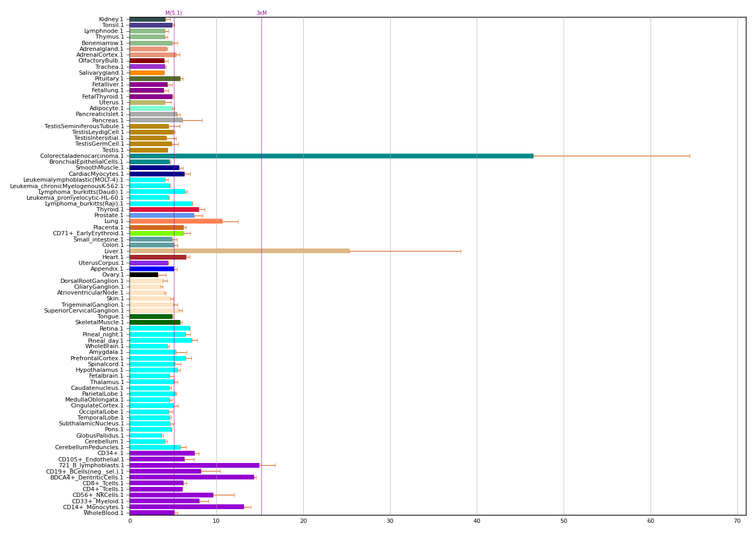Click the Liver.1 tan bar
Viewport: 756px width, 534px height.
pos(239,251)
